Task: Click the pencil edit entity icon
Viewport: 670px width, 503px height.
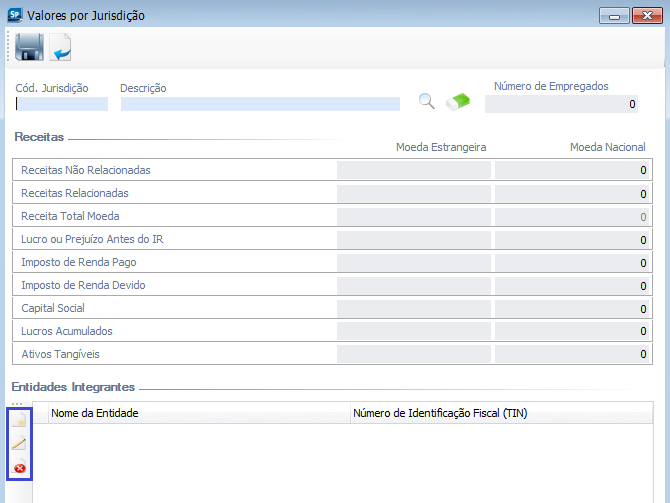Action: (x=19, y=444)
